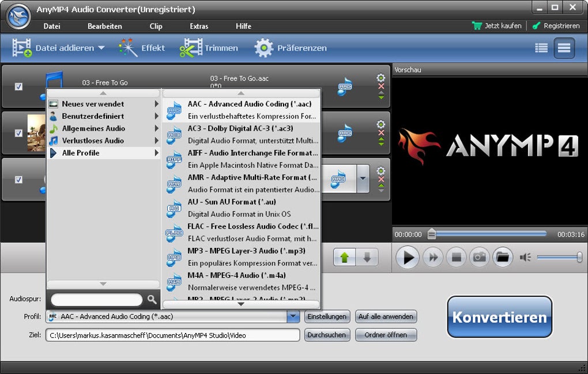
Task: Click the fast forward button
Action: (433, 257)
